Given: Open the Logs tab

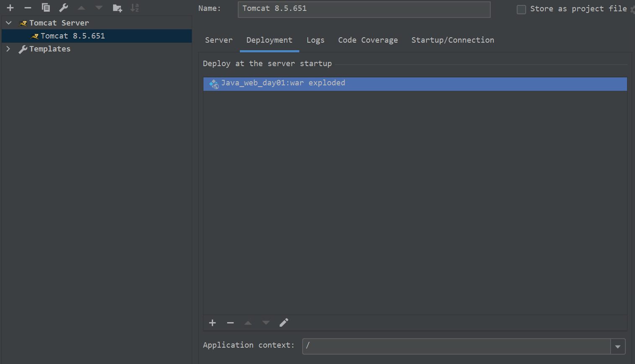Looking at the screenshot, I should (315, 40).
